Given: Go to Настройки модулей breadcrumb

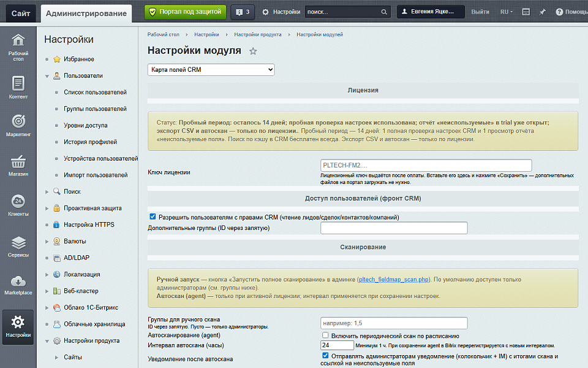Looking at the screenshot, I should pos(320,34).
